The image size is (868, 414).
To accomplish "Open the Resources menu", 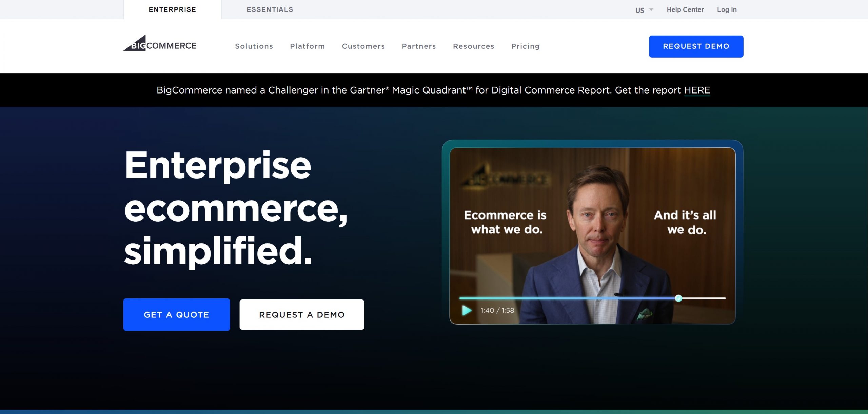I will (473, 46).
